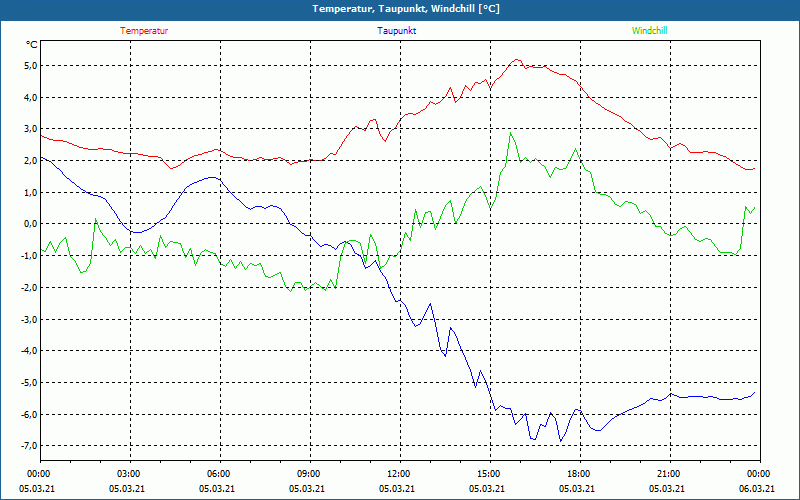Click the -2,0 y-axis value

click(29, 287)
